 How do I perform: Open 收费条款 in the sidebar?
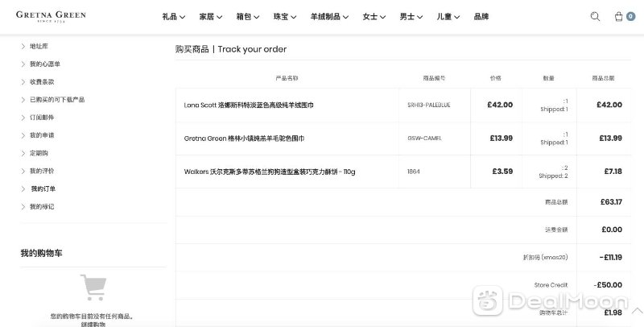[42, 82]
